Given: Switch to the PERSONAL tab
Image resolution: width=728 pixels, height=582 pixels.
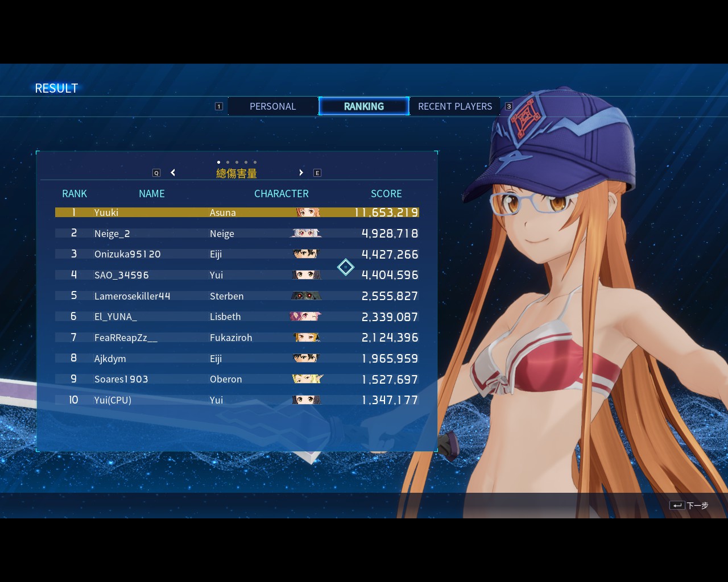Looking at the screenshot, I should (273, 106).
